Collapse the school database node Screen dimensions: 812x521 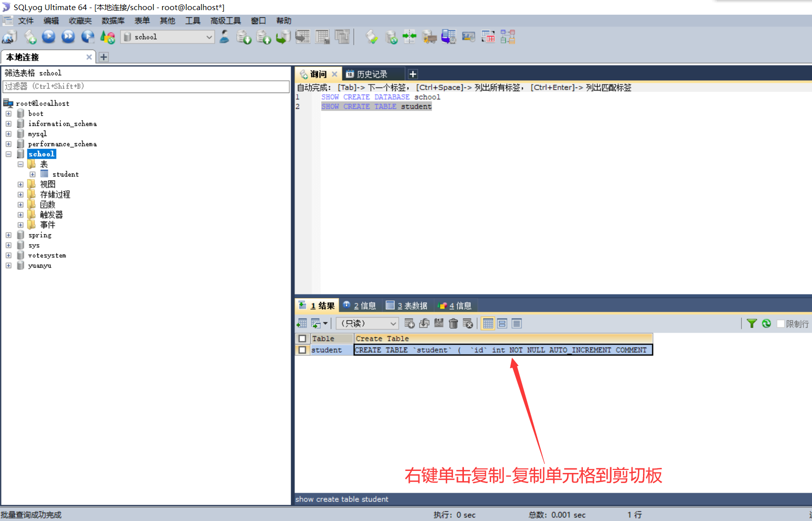pos(9,154)
